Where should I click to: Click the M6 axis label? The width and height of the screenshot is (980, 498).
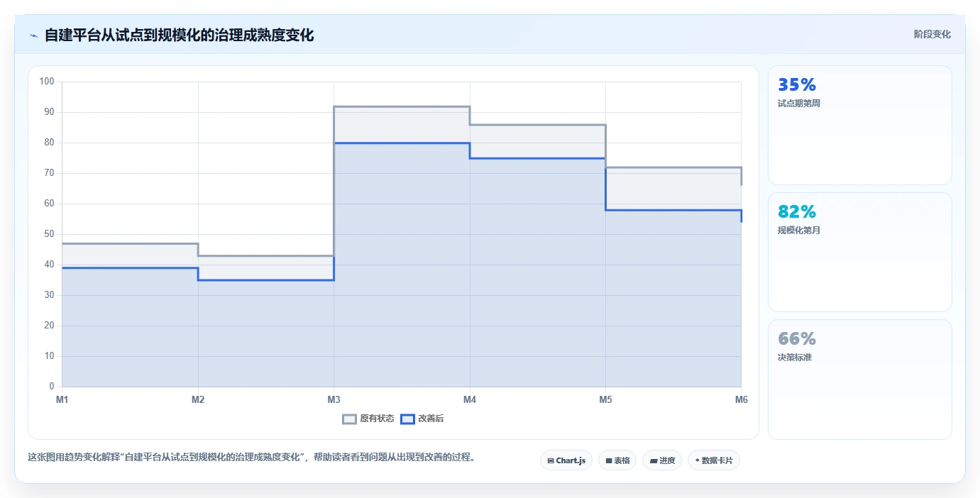741,400
